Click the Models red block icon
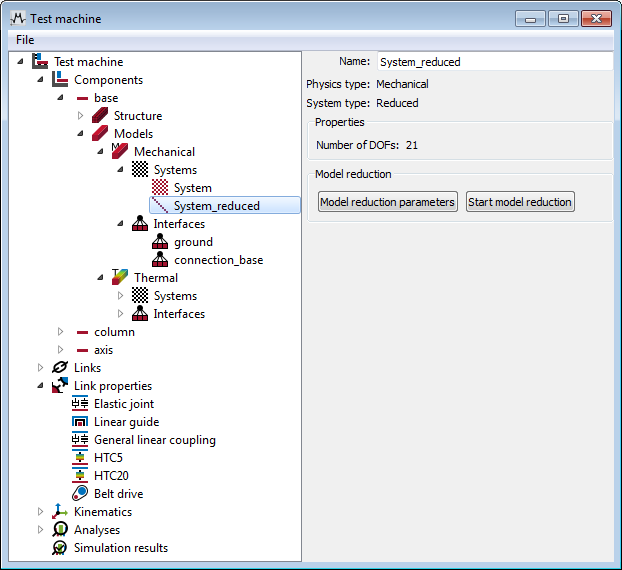This screenshot has width=622, height=570. point(100,133)
